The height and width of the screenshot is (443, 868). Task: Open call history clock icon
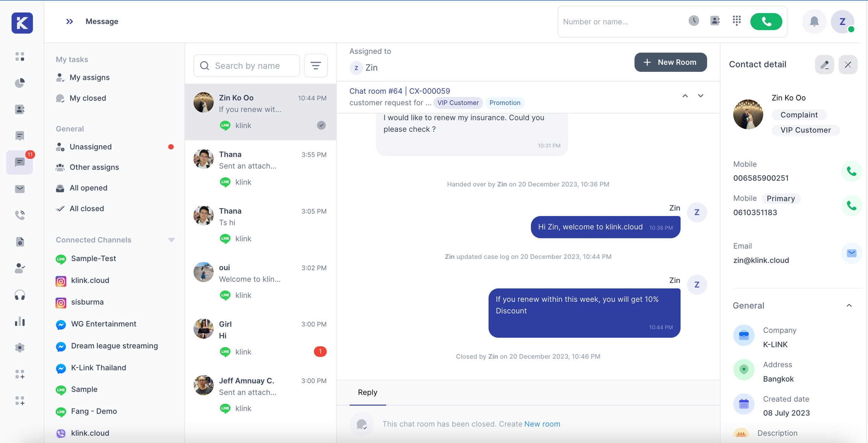694,21
